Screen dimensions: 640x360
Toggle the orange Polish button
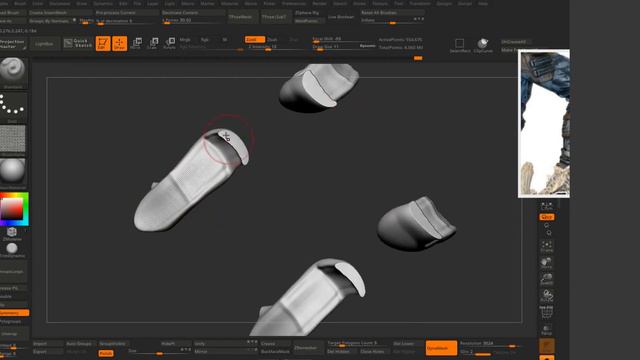click(x=106, y=353)
